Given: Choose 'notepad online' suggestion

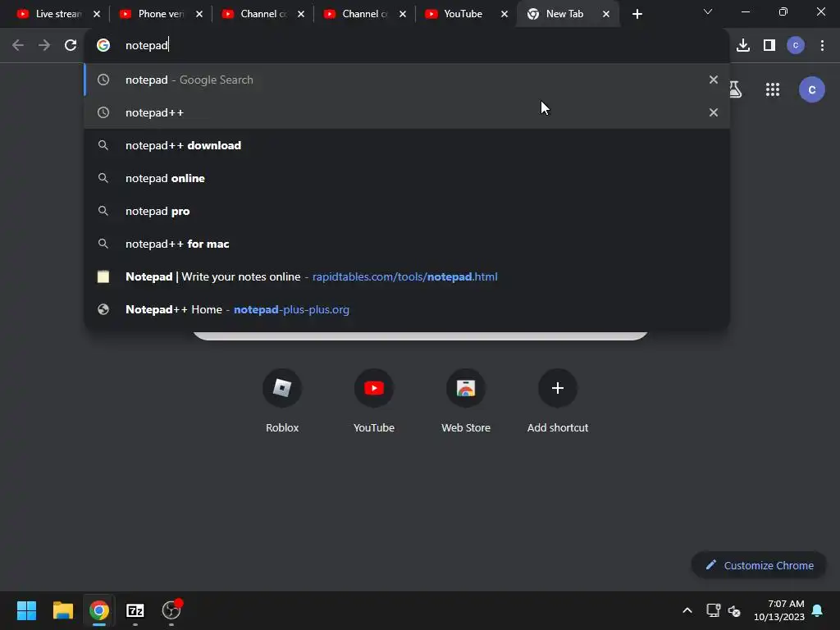Looking at the screenshot, I should pos(407,178).
